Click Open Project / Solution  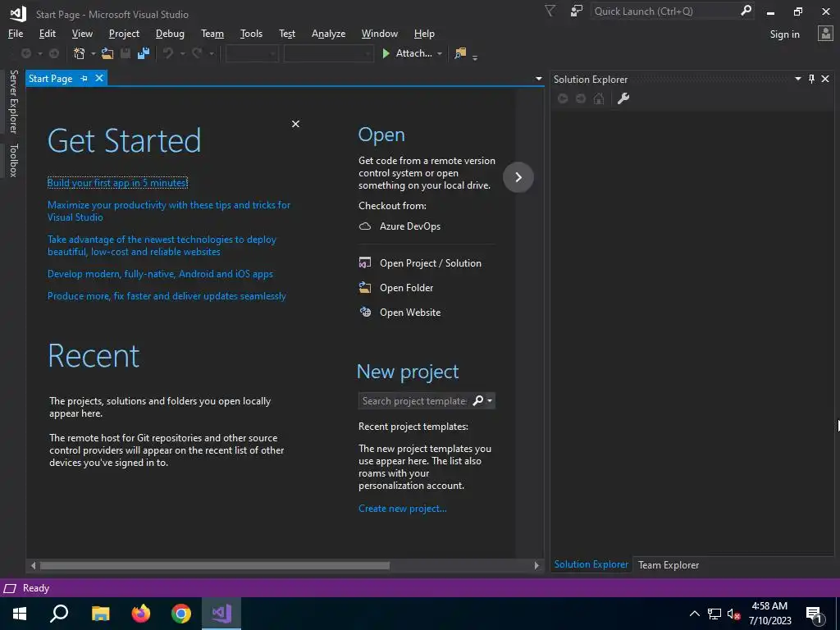(x=430, y=263)
